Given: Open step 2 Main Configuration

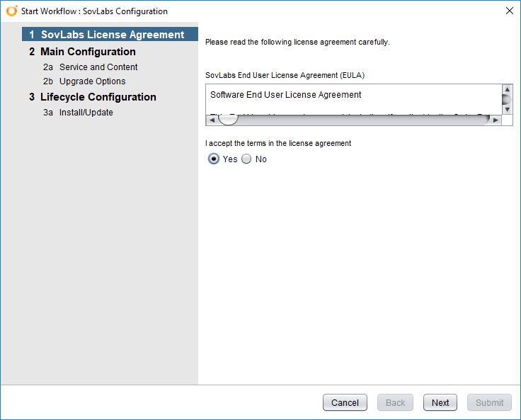Looking at the screenshot, I should (x=86, y=52).
